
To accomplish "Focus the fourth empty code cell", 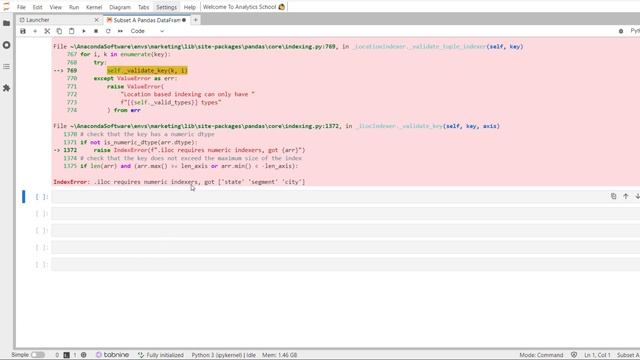I will tap(345, 247).
